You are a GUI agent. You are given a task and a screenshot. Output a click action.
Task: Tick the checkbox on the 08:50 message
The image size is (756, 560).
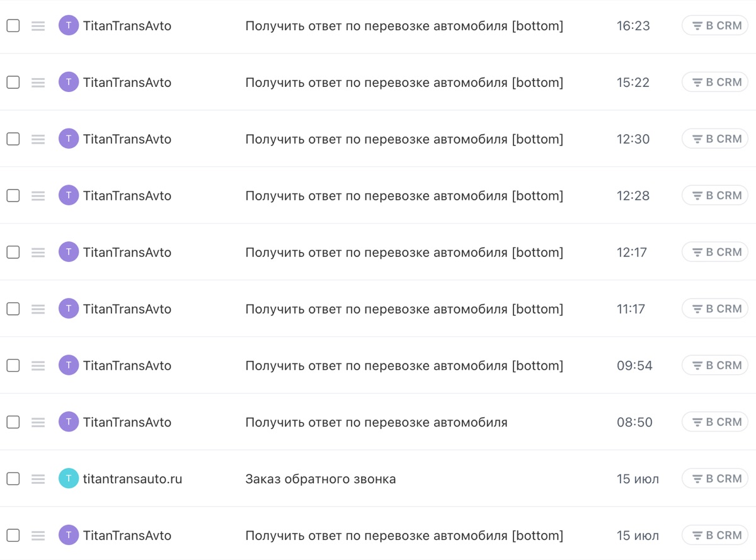tap(13, 422)
